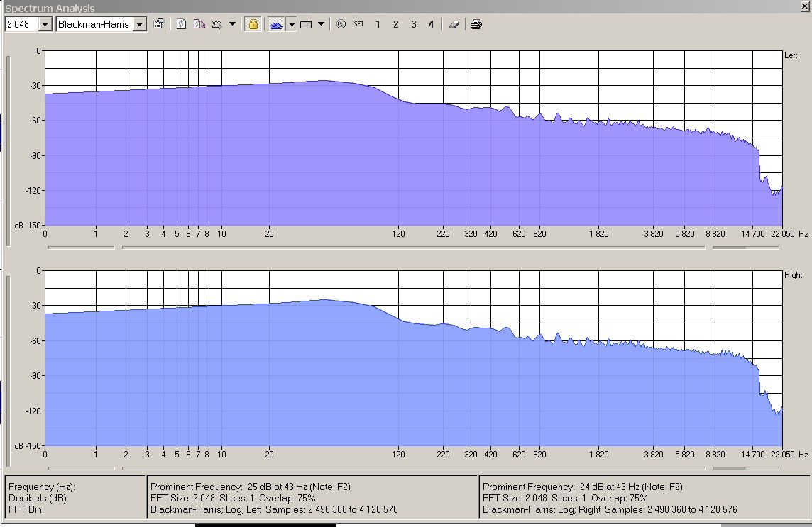Close the Spectrum Analysis window

806,6
